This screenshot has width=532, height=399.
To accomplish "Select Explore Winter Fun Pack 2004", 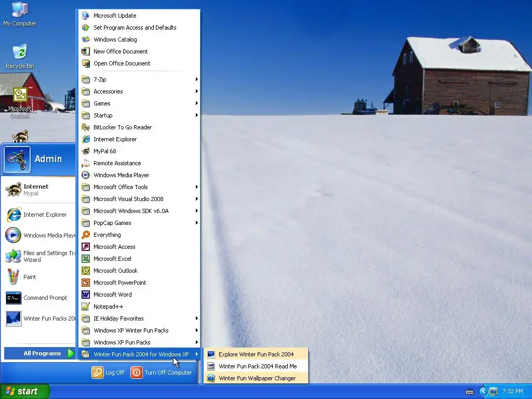I will pyautogui.click(x=256, y=354).
